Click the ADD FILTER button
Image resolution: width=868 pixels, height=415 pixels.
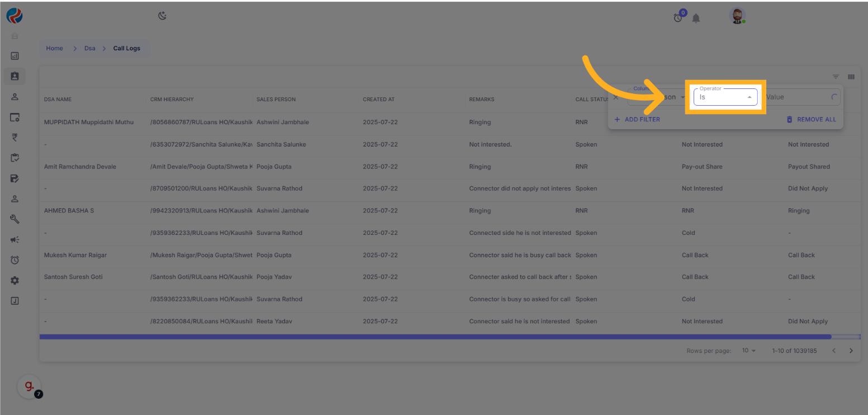pyautogui.click(x=637, y=119)
